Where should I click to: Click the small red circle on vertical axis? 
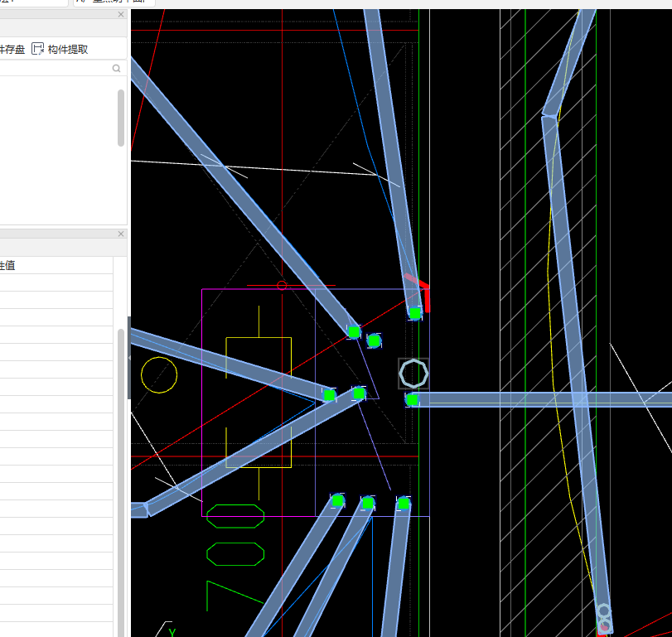click(x=282, y=285)
